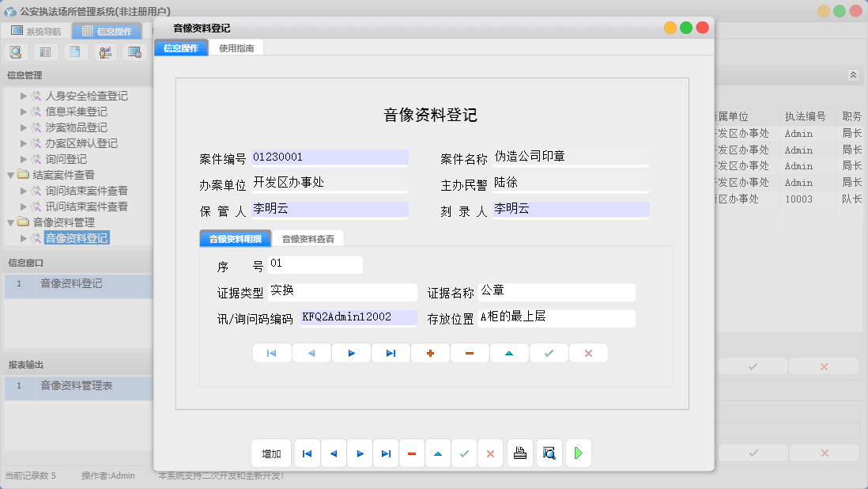
Task: Click the print icon in the bottom toolbar
Action: point(520,453)
